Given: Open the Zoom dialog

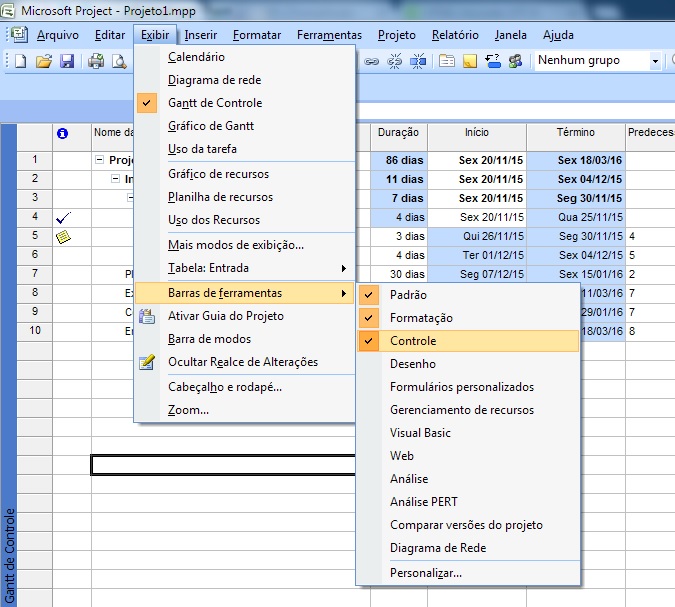Looking at the screenshot, I should (x=245, y=410).
